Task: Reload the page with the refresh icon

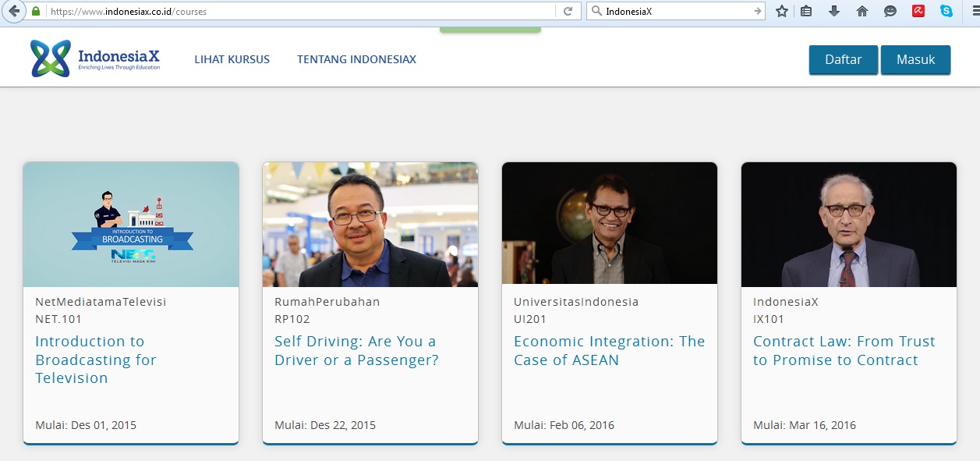Action: pos(568,12)
